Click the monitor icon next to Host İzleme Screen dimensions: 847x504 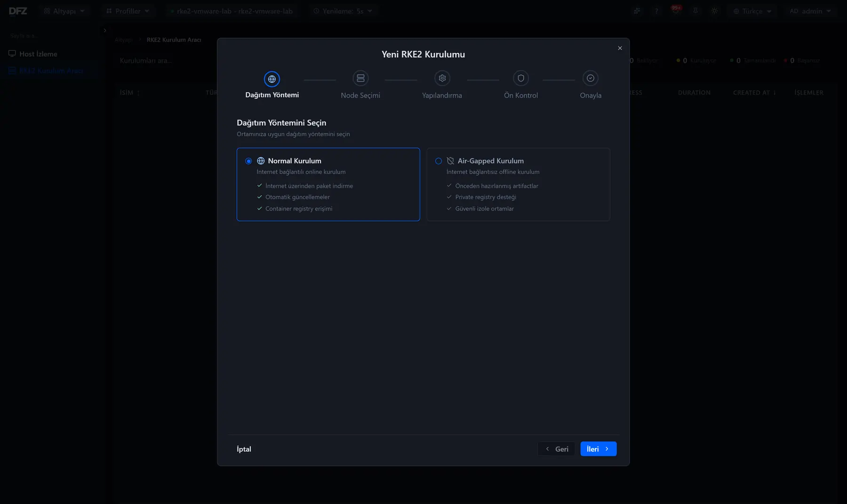[12, 54]
